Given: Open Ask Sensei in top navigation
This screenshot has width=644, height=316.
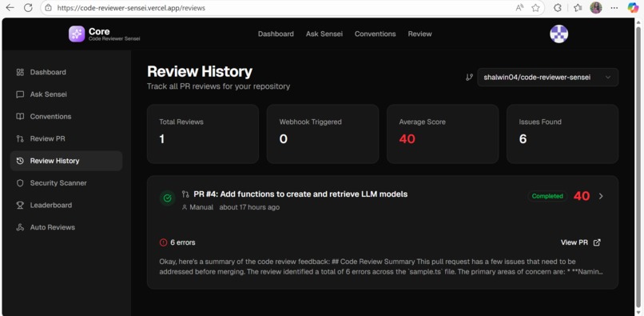Looking at the screenshot, I should 324,34.
